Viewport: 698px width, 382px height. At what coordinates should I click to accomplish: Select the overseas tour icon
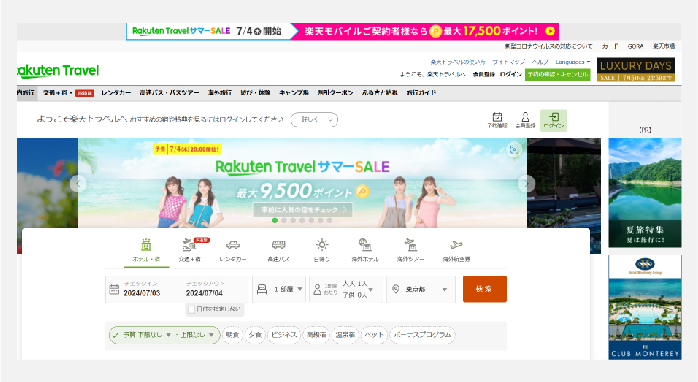pos(410,244)
